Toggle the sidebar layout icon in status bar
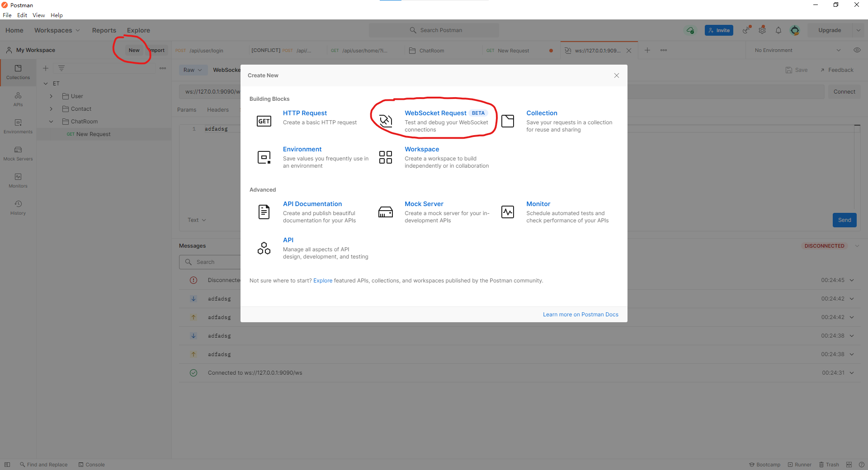 (7, 465)
